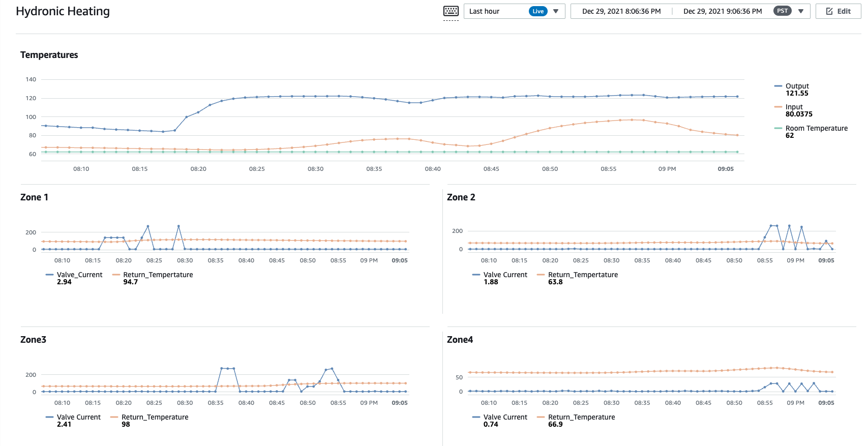This screenshot has width=868, height=446.
Task: Select the PST timezone badge
Action: (x=783, y=11)
